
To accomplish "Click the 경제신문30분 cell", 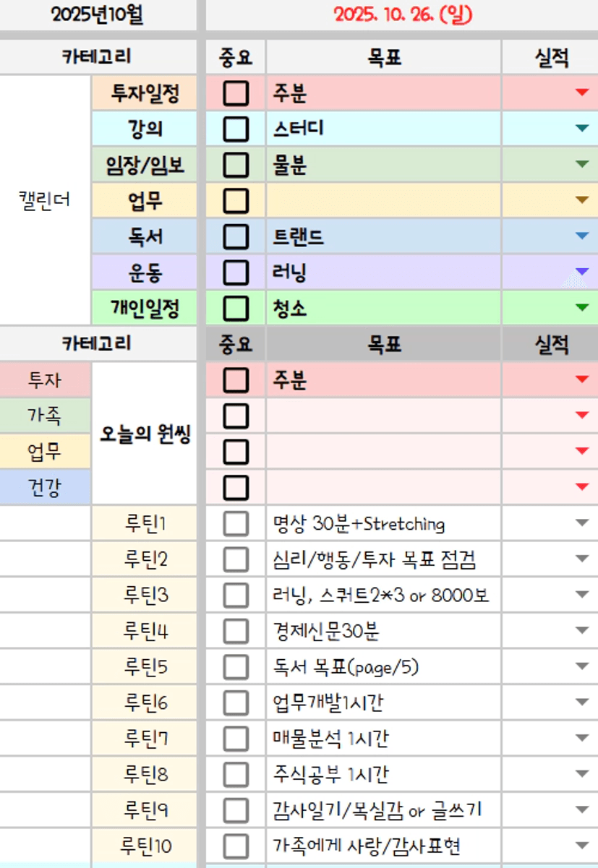I will click(383, 631).
